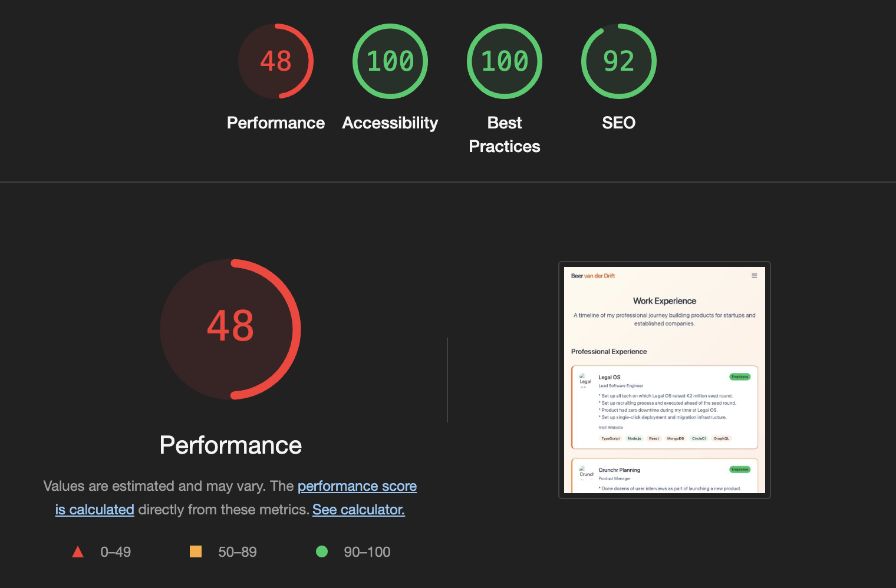Image resolution: width=896 pixels, height=588 pixels.
Task: Open the Best Practices score gauge
Action: pyautogui.click(x=504, y=61)
